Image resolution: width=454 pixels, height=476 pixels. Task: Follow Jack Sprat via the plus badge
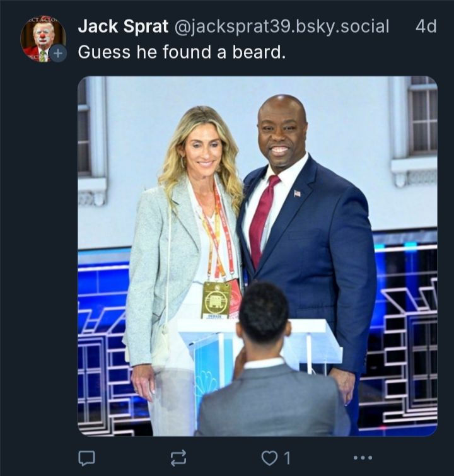(58, 53)
